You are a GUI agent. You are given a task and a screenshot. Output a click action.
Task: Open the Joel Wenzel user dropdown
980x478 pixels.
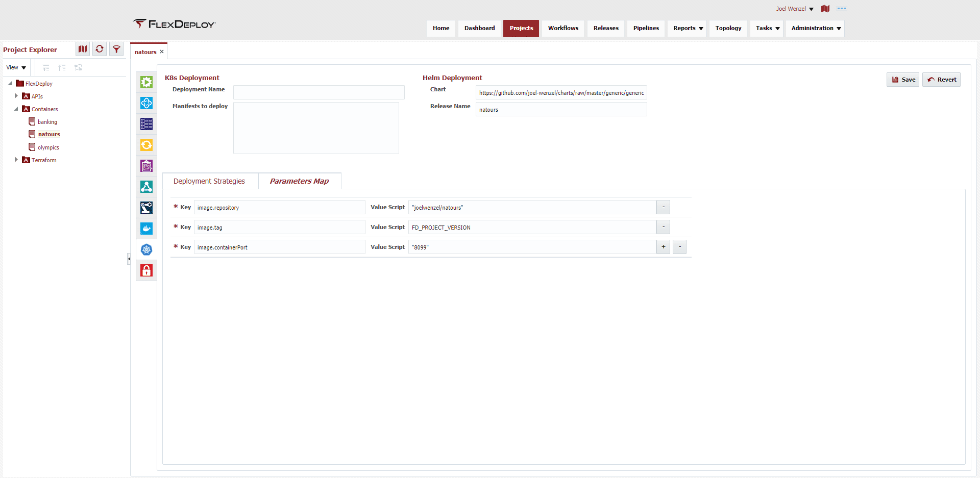click(795, 9)
